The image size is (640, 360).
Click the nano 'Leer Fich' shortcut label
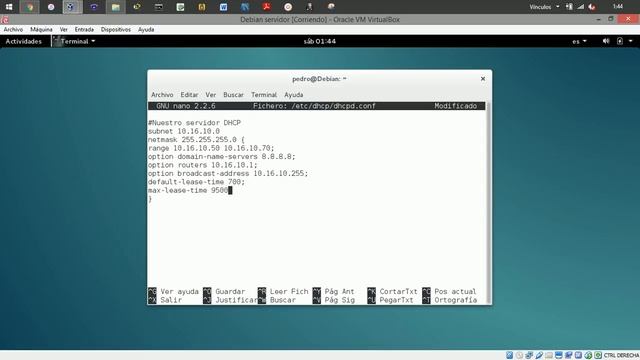[x=289, y=291]
